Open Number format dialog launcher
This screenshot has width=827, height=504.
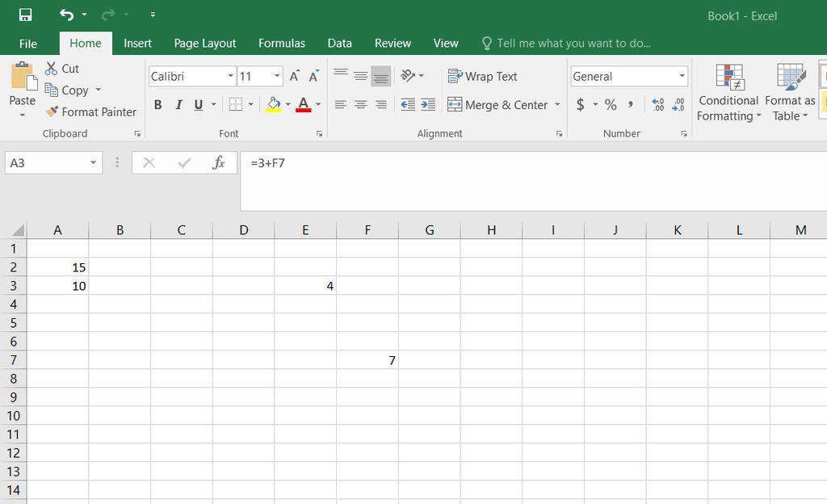[683, 134]
